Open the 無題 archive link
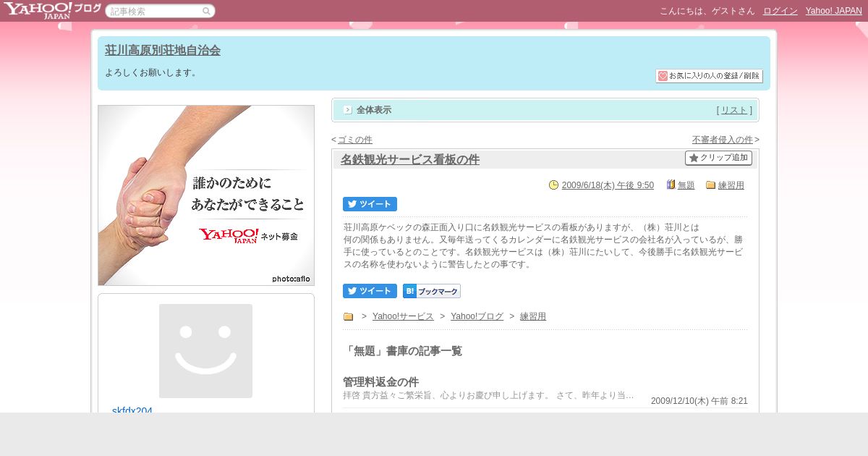The width and height of the screenshot is (868, 456). pos(686,185)
